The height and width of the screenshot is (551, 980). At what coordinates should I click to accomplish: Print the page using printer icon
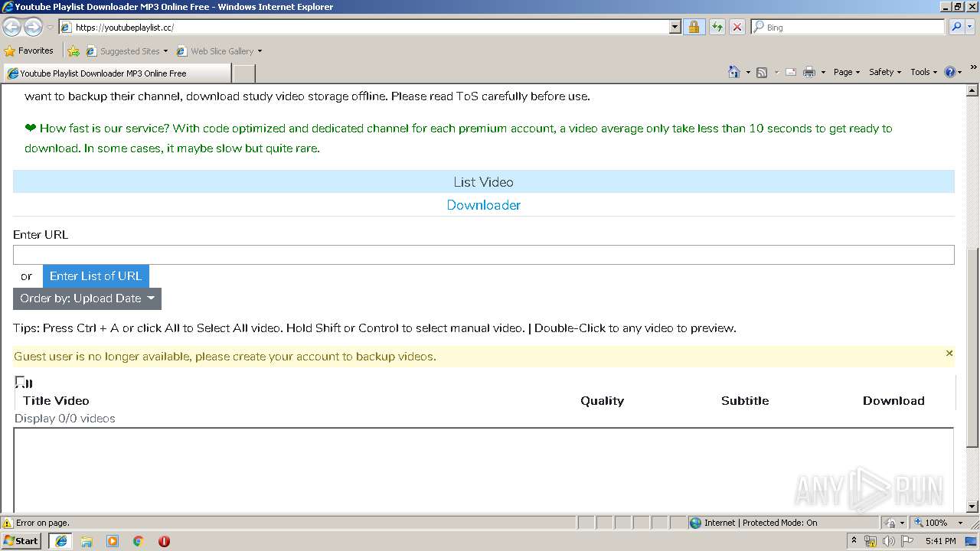click(808, 72)
